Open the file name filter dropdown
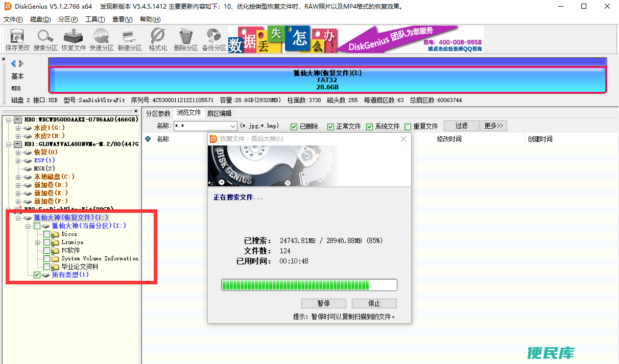Screen dimensions: 619x364 (233, 126)
